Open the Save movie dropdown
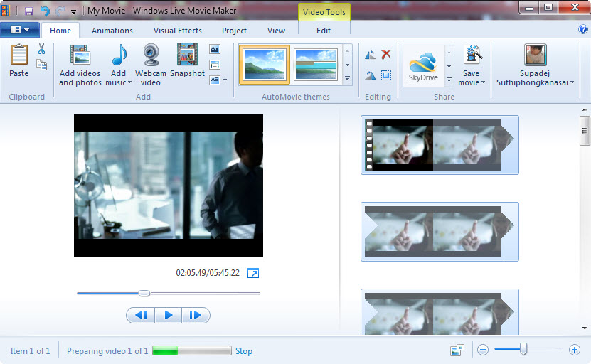 coord(471,82)
